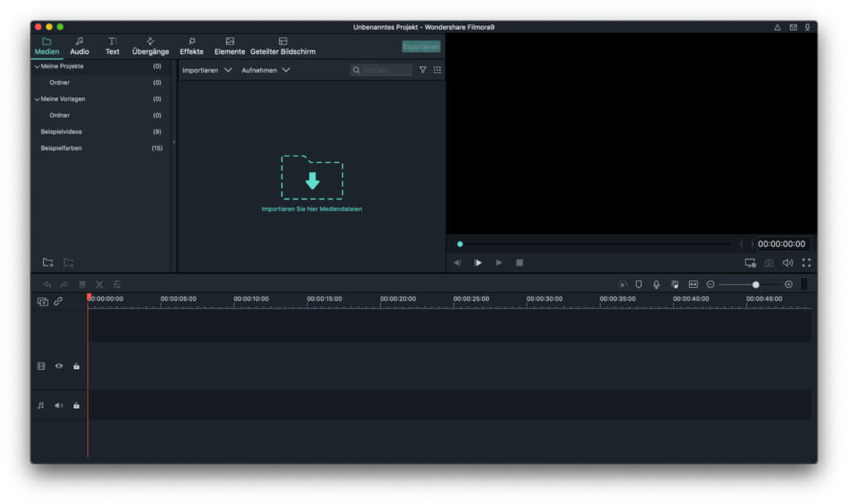
Task: Open the media filter icon
Action: click(423, 70)
